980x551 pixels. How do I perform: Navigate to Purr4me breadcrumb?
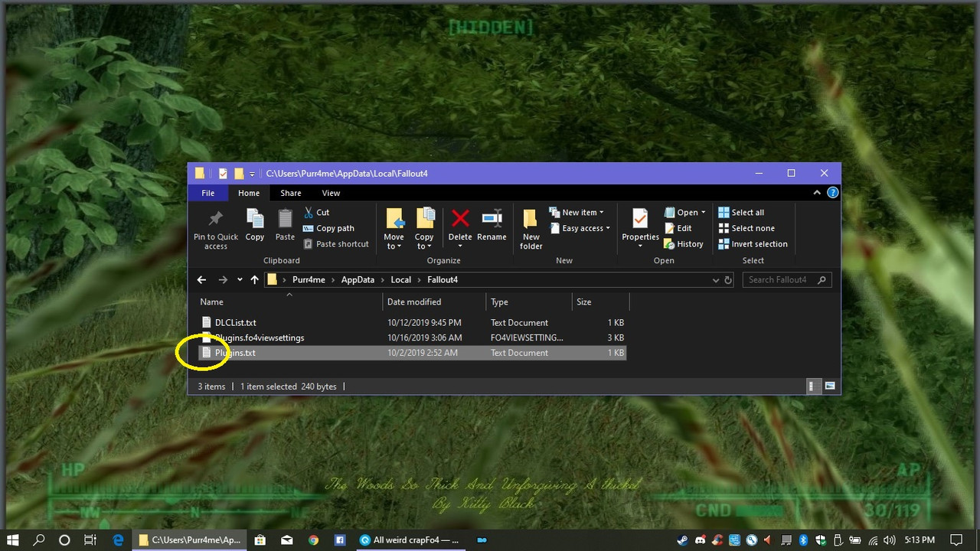(309, 280)
